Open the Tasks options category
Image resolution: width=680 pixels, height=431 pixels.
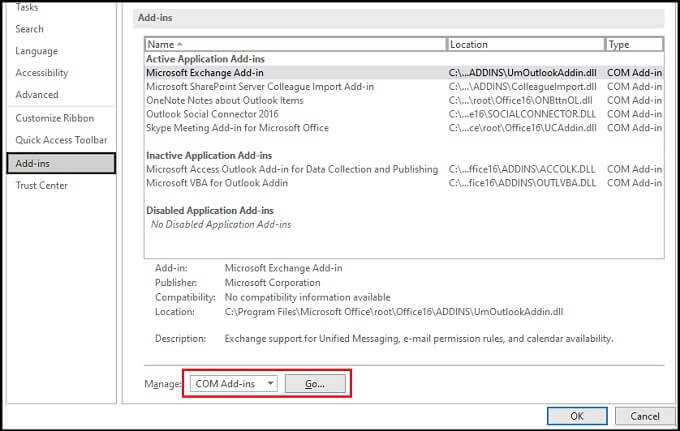(27, 7)
